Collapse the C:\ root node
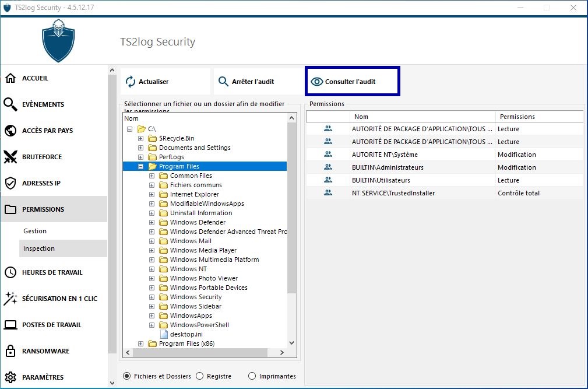 (x=130, y=129)
